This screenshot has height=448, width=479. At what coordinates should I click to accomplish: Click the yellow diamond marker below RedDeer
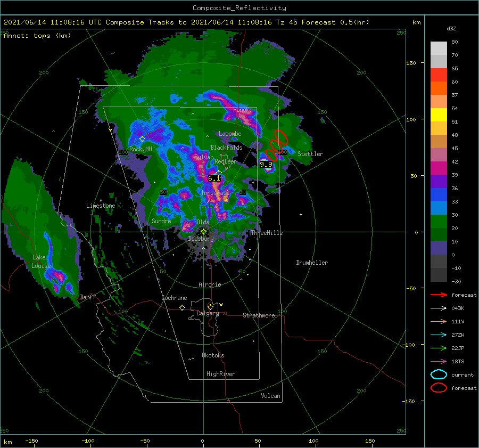[x=219, y=173]
